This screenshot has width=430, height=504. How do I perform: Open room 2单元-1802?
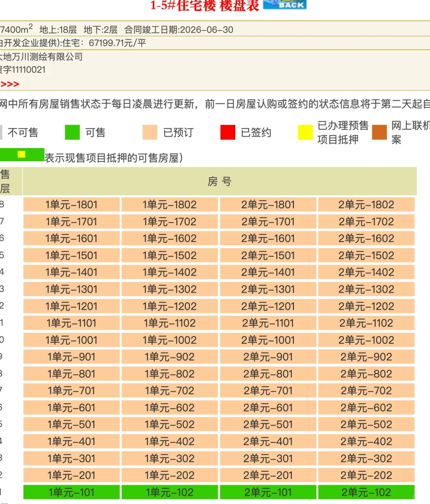366,205
